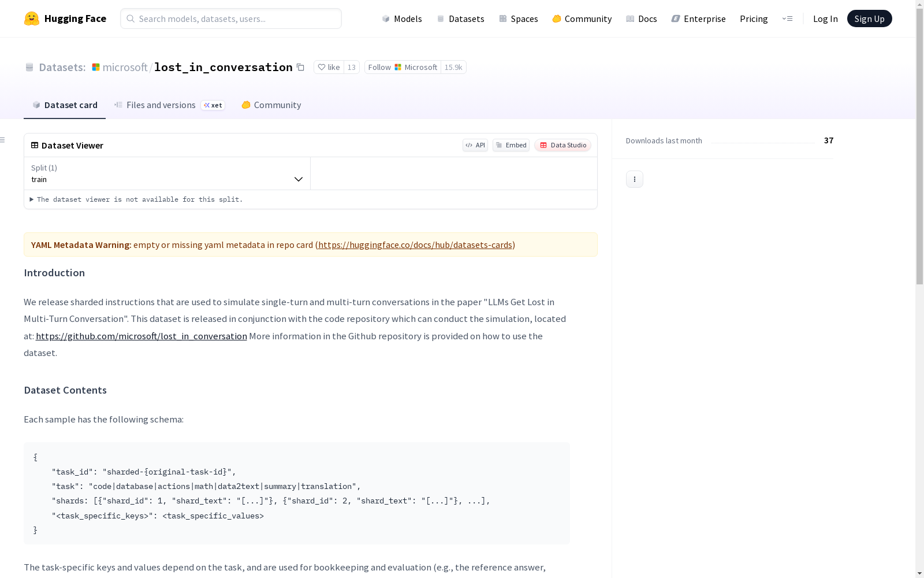Like this dataset with the heart button
Viewport: 924px width, 578px height.
[x=329, y=67]
